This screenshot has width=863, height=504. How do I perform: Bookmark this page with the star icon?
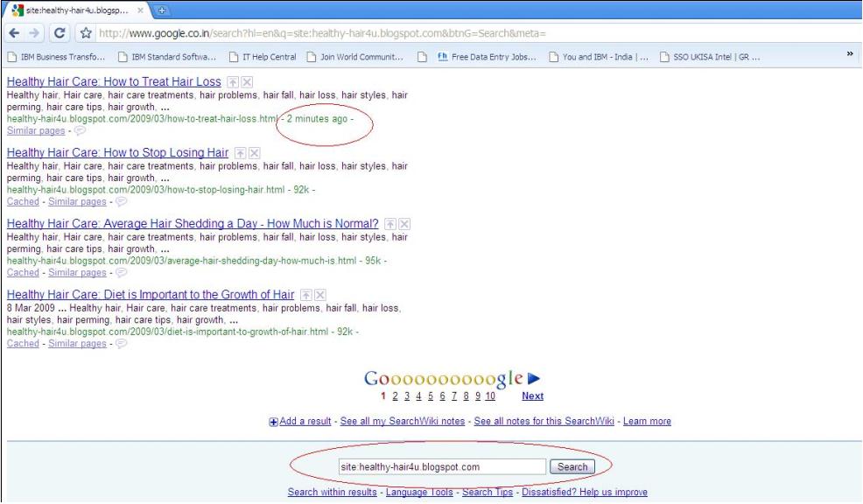[86, 33]
